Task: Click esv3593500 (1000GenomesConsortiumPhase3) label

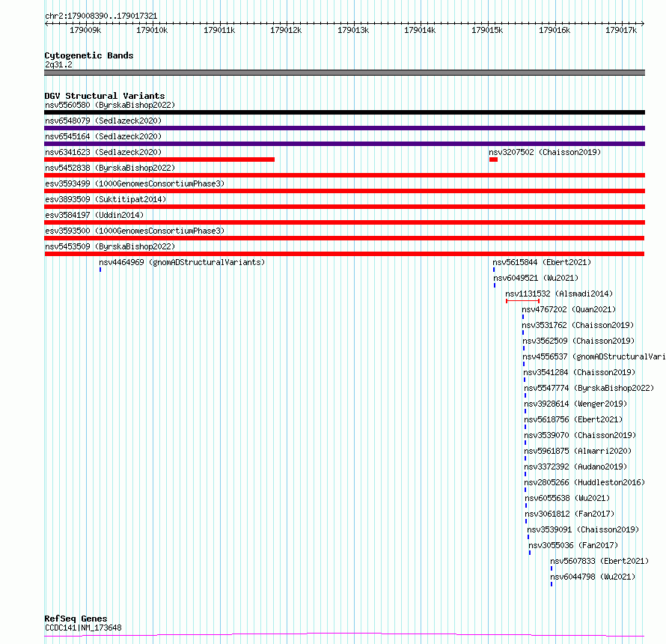Action: point(135,231)
